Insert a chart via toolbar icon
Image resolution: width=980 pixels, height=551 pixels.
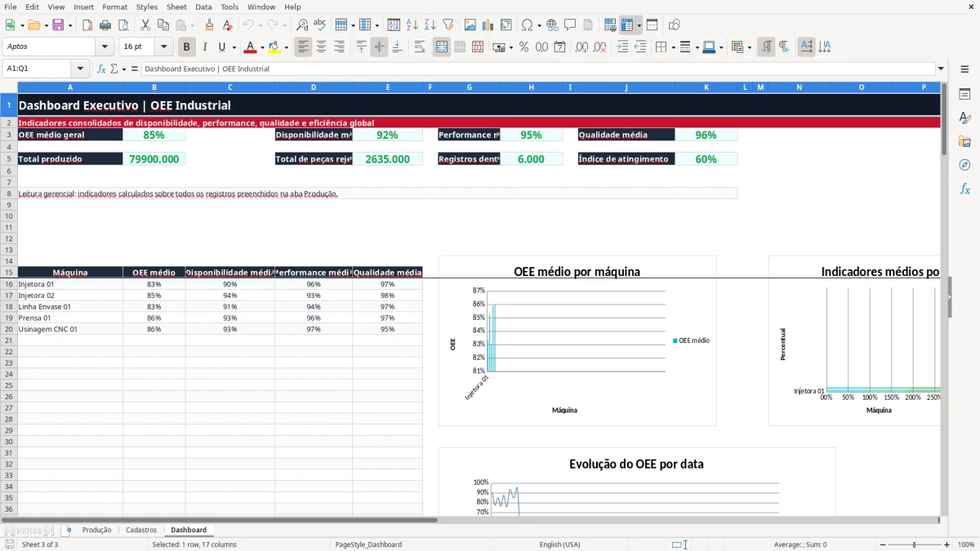click(488, 25)
